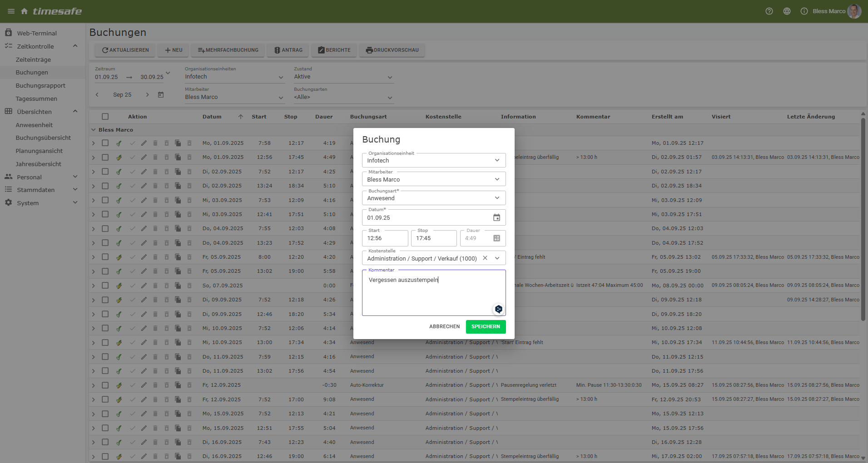Open calendar picker next to Sep 25

click(161, 95)
